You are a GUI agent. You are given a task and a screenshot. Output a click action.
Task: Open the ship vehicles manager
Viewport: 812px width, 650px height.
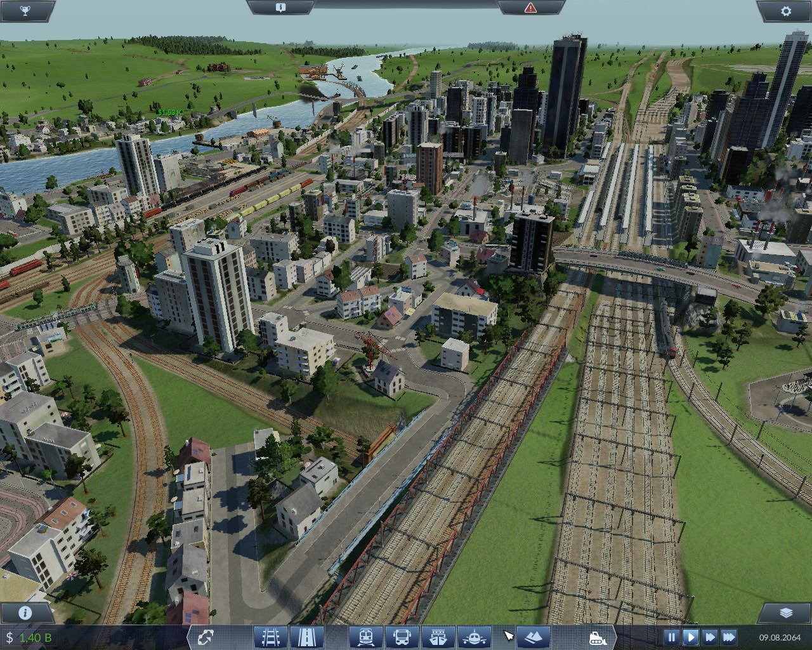pyautogui.click(x=438, y=637)
